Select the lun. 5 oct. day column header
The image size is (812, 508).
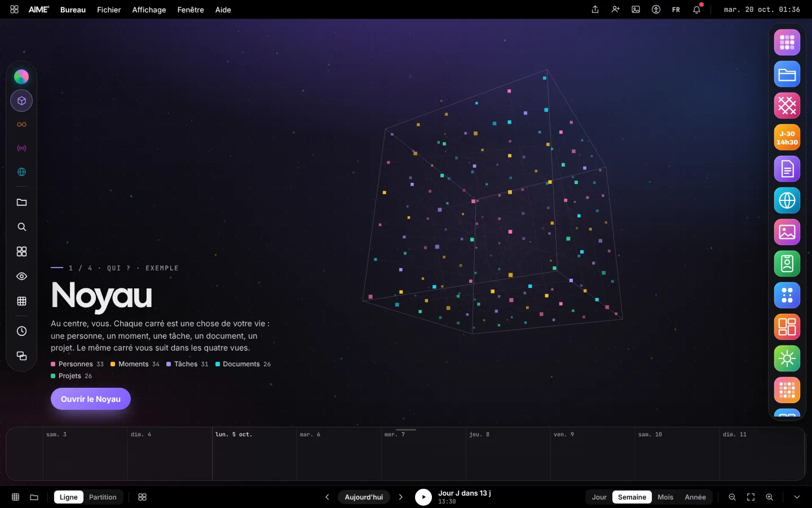tap(233, 435)
